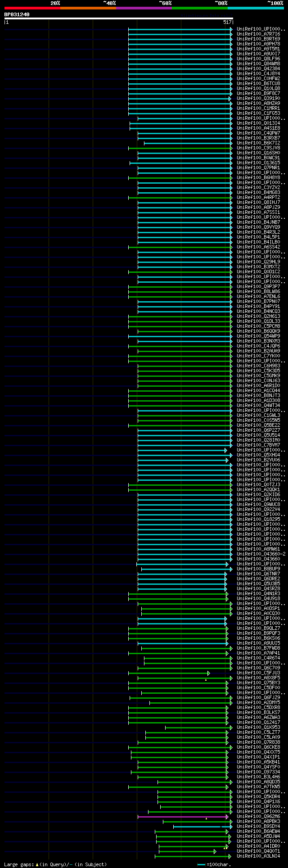Select the UniRef100_B4L5P1 entry
The image size is (288, 868).
(x=258, y=237)
